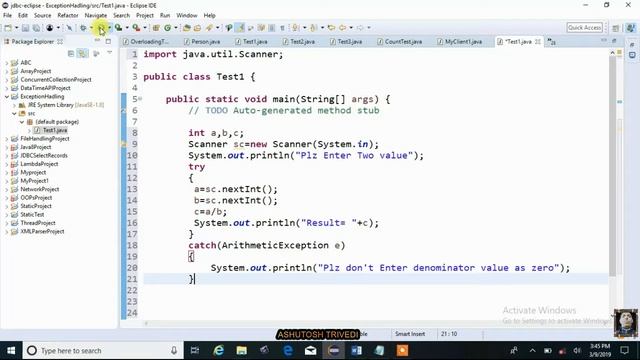Open Package Explorer view menu triangle
The width and height of the screenshot is (640, 360).
coord(109,53)
